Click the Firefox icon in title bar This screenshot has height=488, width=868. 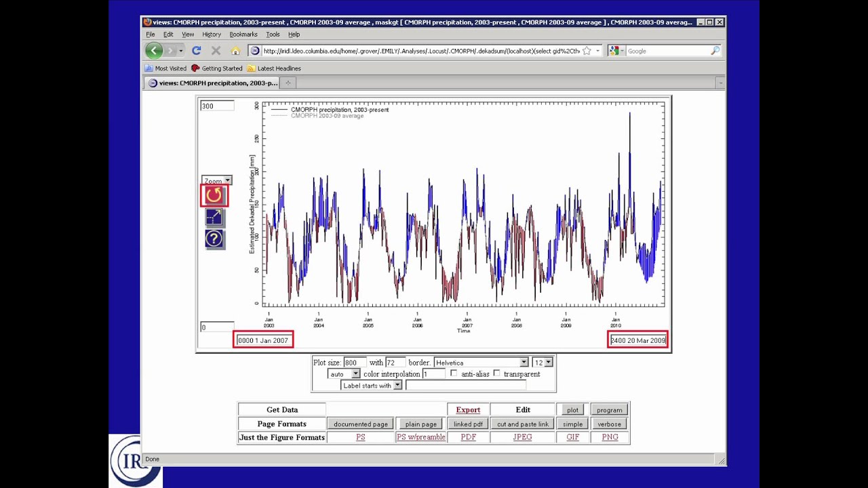pyautogui.click(x=147, y=22)
